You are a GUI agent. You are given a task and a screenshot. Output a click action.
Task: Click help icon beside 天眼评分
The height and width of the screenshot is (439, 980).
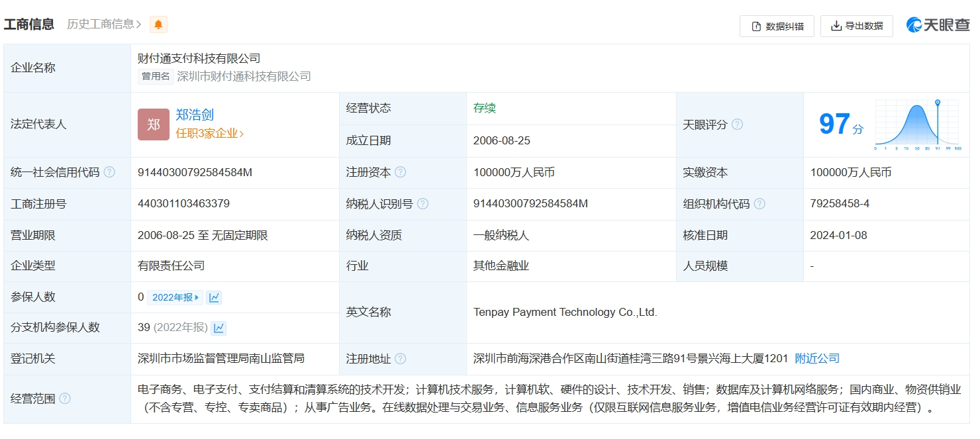737,124
